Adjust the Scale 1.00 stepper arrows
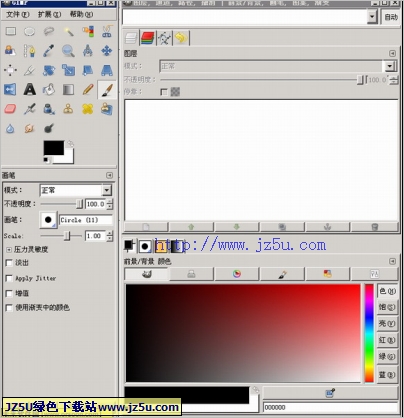Screen dimensions: 404x418 coord(110,236)
